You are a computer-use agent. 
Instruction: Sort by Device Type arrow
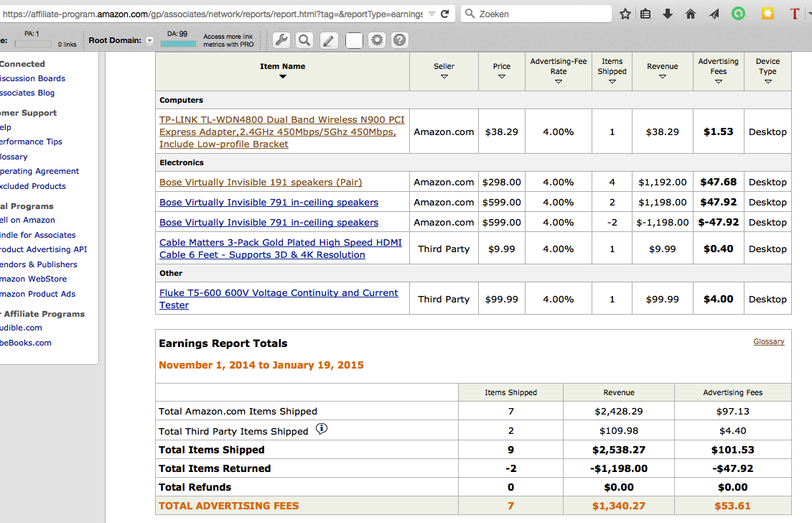(x=768, y=82)
